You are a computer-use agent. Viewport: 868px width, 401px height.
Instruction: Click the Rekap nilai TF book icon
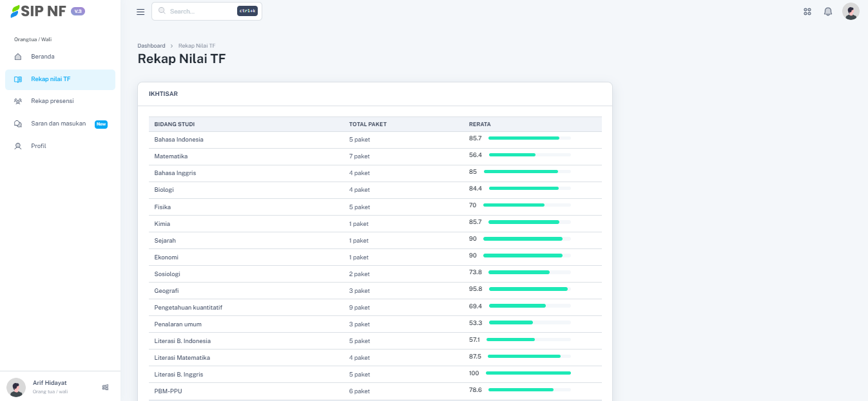(18, 79)
